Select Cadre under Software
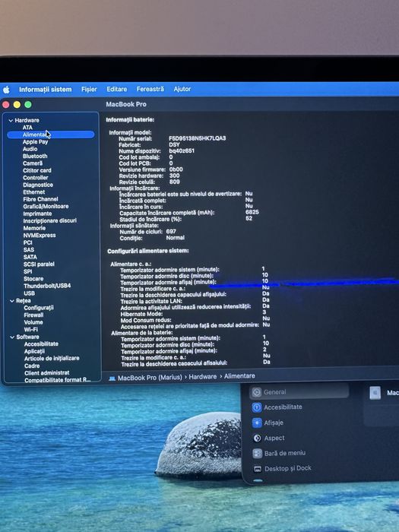 [32, 366]
